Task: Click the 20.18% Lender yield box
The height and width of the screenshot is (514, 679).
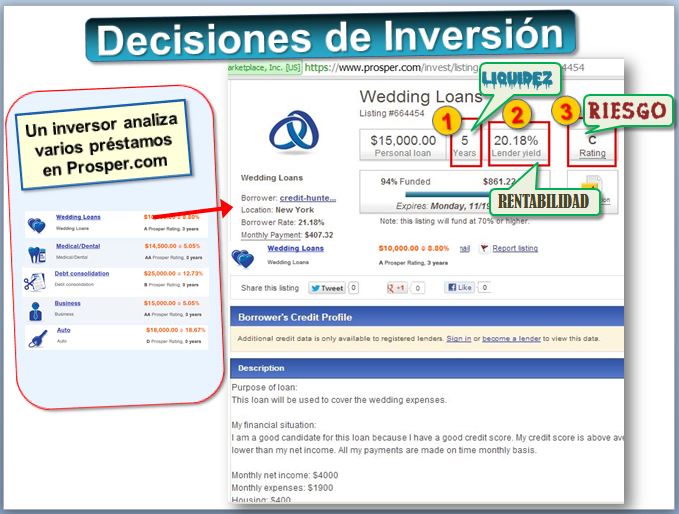Action: (x=517, y=145)
